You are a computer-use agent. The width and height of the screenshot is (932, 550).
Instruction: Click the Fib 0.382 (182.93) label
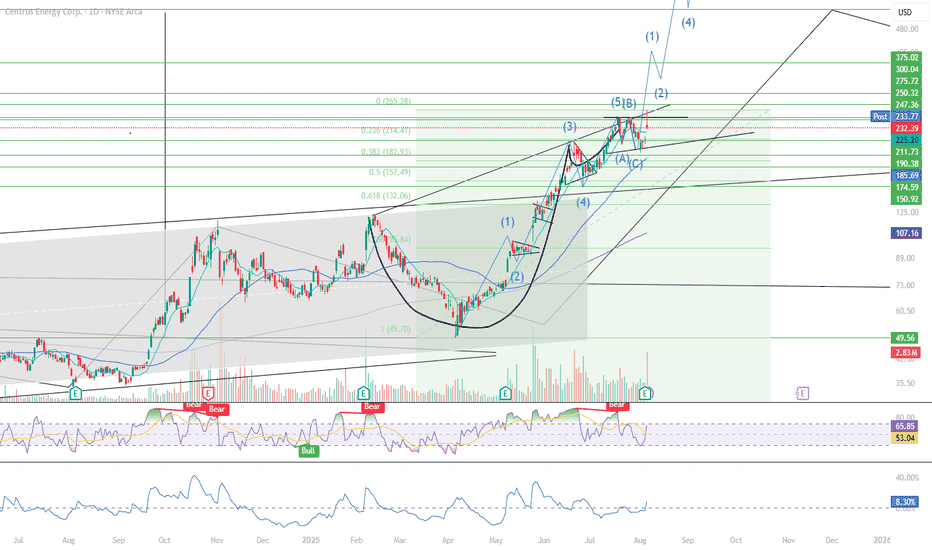[386, 152]
